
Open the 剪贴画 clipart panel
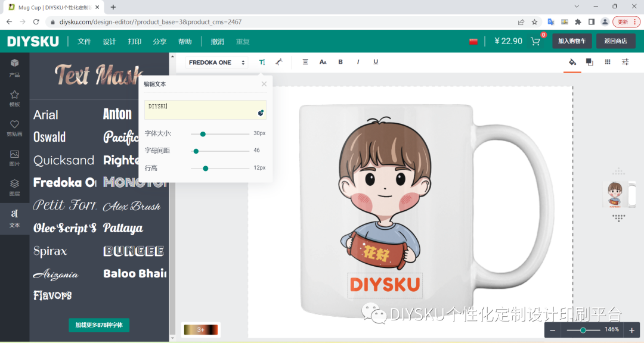coord(14,129)
